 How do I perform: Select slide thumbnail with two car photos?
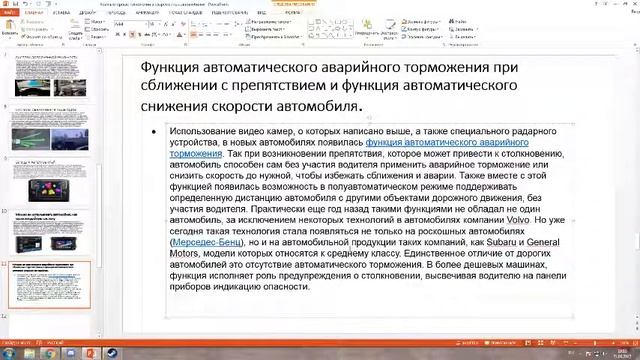(x=51, y=76)
